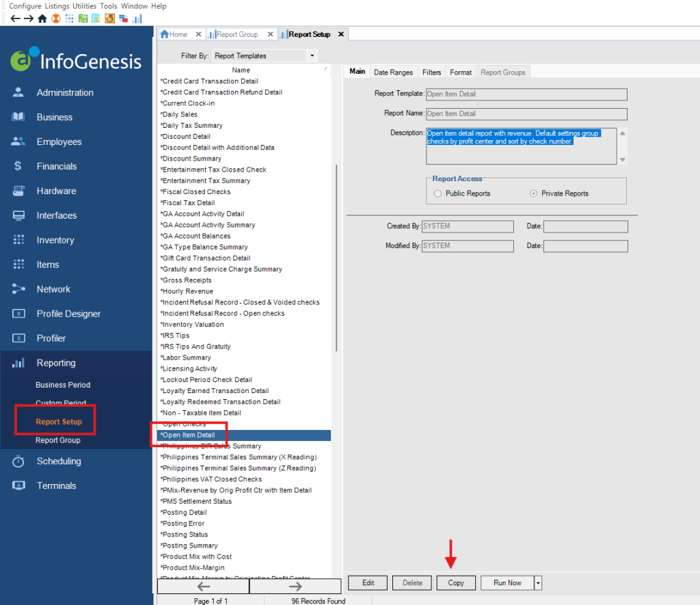Open Business via its book icon
The height and width of the screenshot is (605, 700).
click(18, 117)
